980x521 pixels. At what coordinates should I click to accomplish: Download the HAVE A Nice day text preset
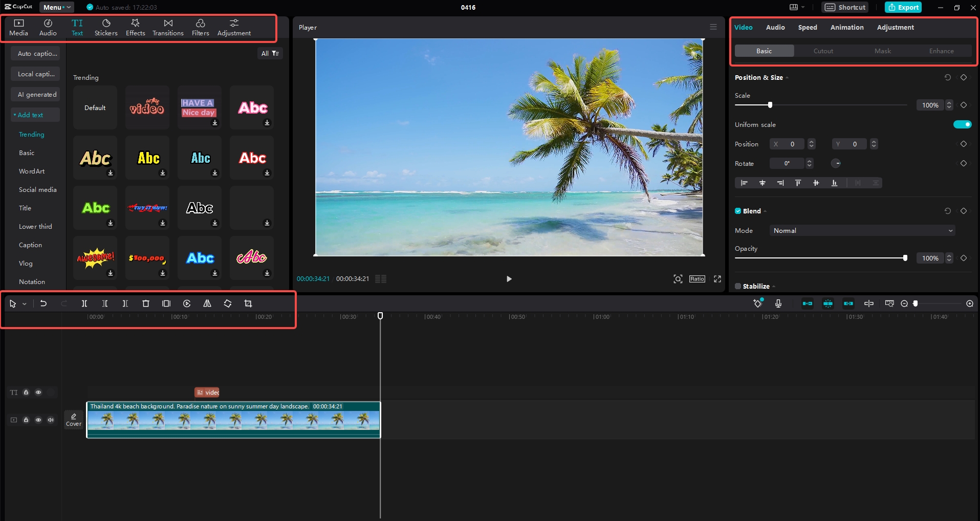point(215,123)
